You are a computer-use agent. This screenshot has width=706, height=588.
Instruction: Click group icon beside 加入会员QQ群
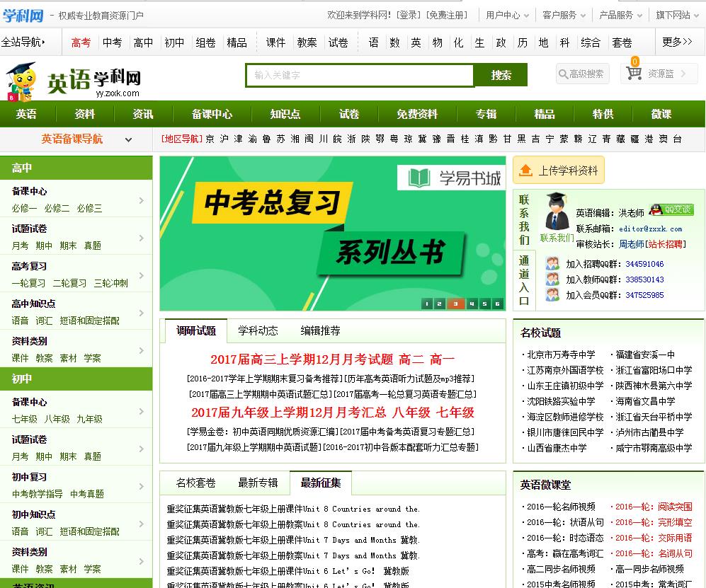pos(552,294)
